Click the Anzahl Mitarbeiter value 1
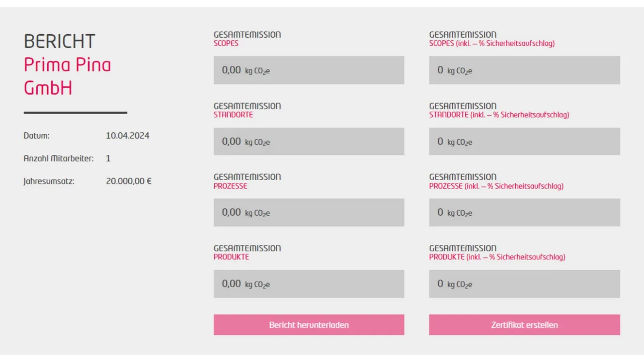 [x=108, y=158]
